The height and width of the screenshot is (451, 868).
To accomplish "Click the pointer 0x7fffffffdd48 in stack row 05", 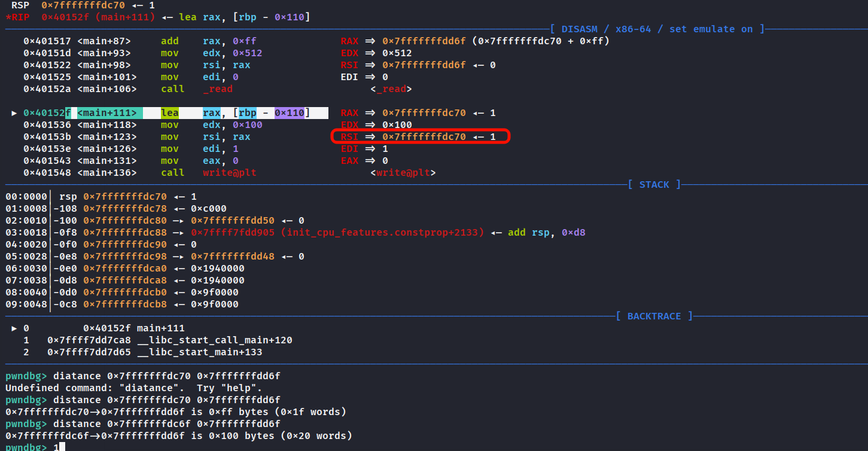I will click(233, 256).
